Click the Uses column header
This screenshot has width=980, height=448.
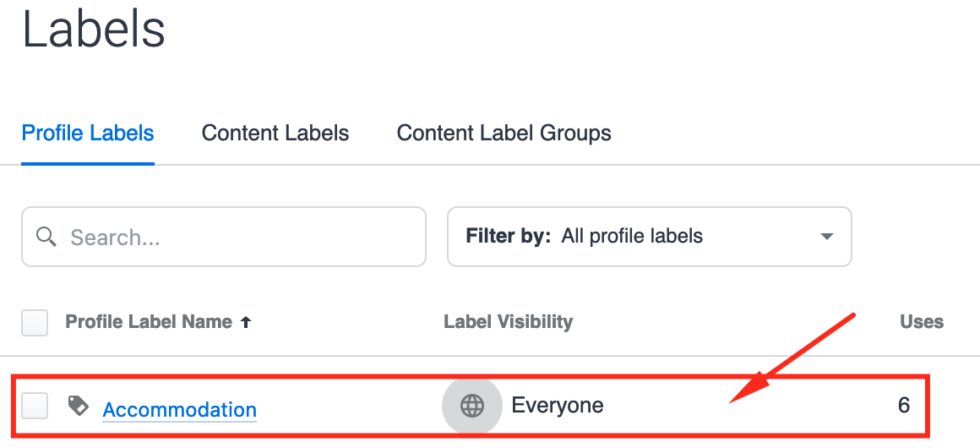921,322
